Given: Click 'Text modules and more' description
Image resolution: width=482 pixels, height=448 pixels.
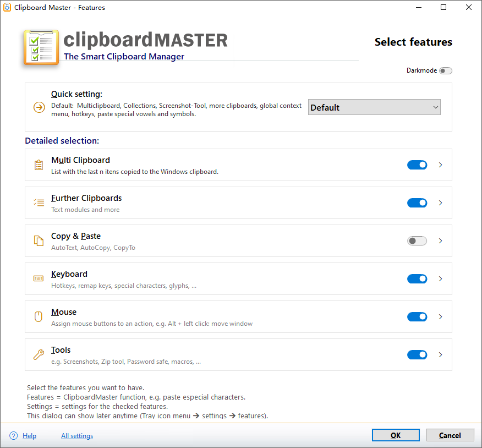Looking at the screenshot, I should [x=85, y=210].
